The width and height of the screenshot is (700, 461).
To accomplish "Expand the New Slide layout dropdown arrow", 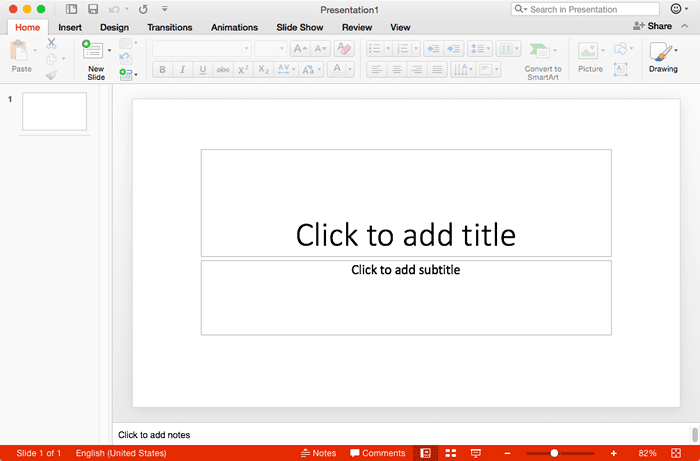I will (x=109, y=49).
